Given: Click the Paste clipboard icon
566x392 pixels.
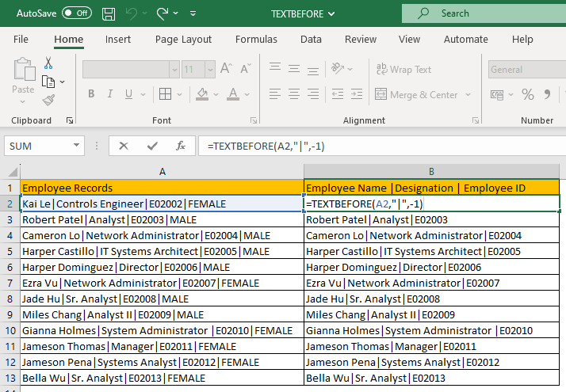Looking at the screenshot, I should pyautogui.click(x=25, y=69).
